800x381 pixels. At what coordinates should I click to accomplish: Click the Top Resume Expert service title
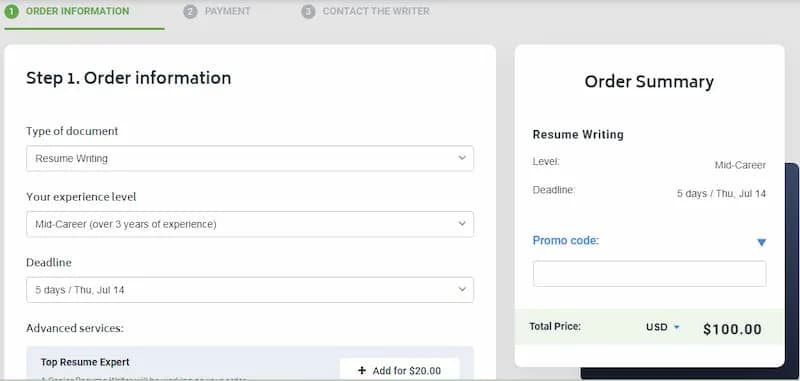click(85, 362)
